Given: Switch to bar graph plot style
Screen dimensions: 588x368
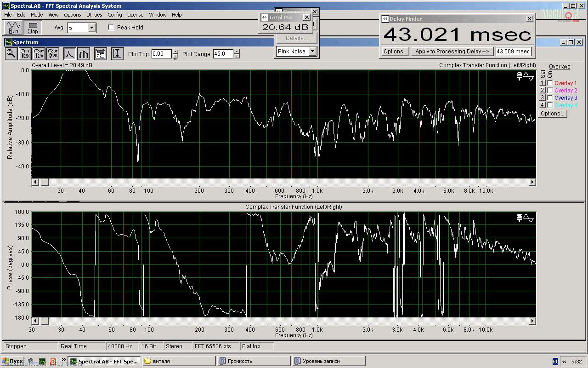Looking at the screenshot, I should tap(83, 54).
